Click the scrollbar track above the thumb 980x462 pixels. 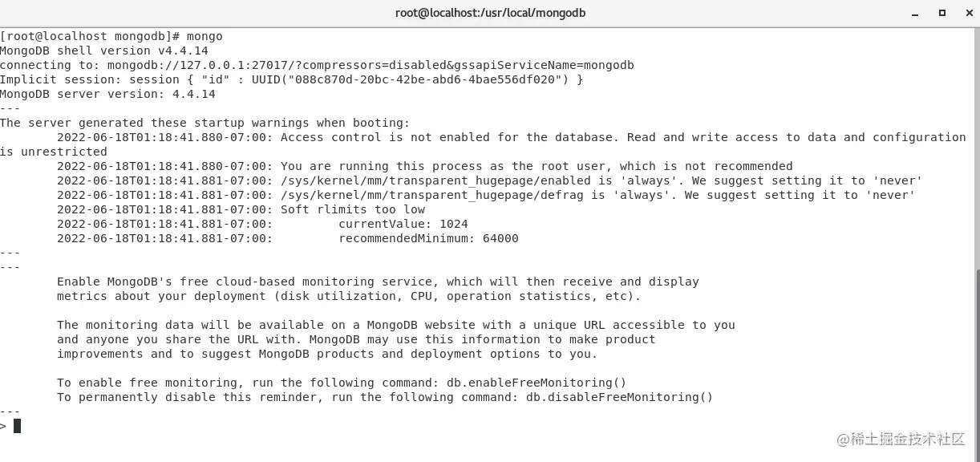976,148
